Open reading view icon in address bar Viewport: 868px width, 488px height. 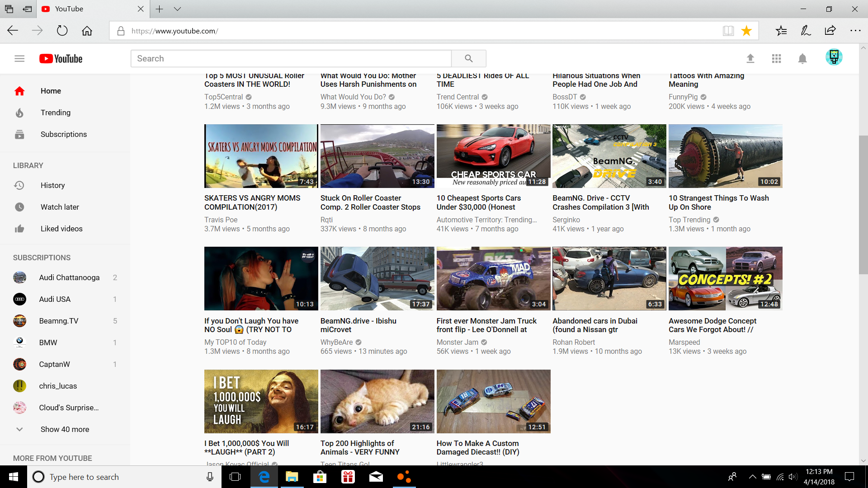728,31
